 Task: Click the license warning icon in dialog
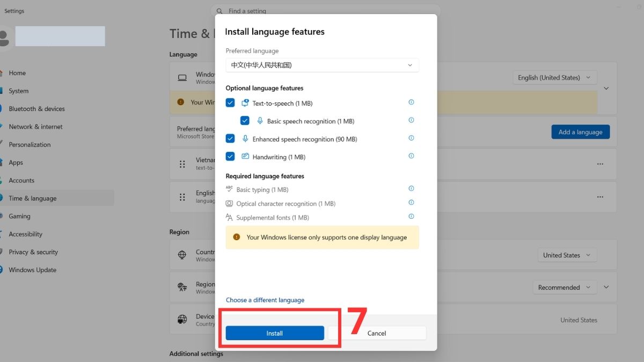tap(237, 237)
